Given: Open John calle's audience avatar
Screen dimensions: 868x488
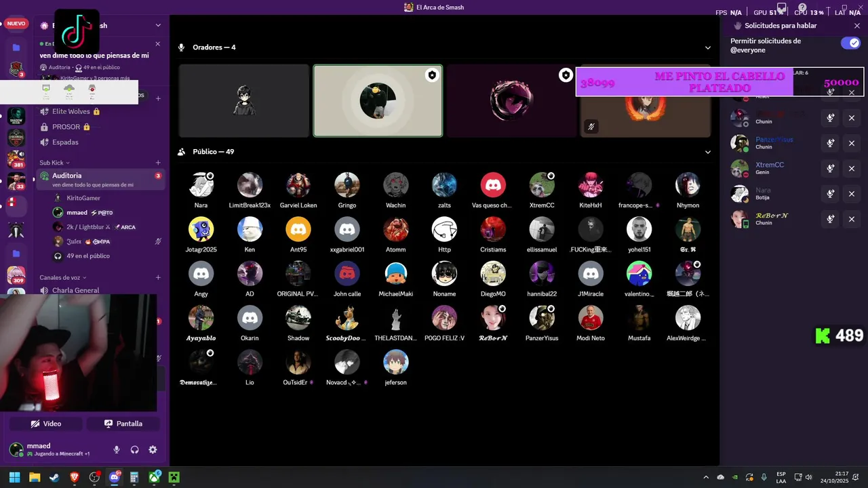Looking at the screenshot, I should pos(347,274).
